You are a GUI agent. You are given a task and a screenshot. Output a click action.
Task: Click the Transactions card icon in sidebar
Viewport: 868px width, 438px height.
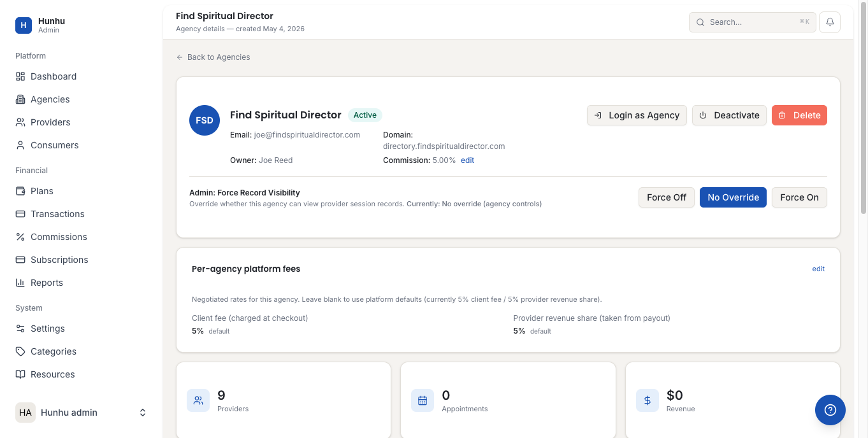(x=20, y=214)
